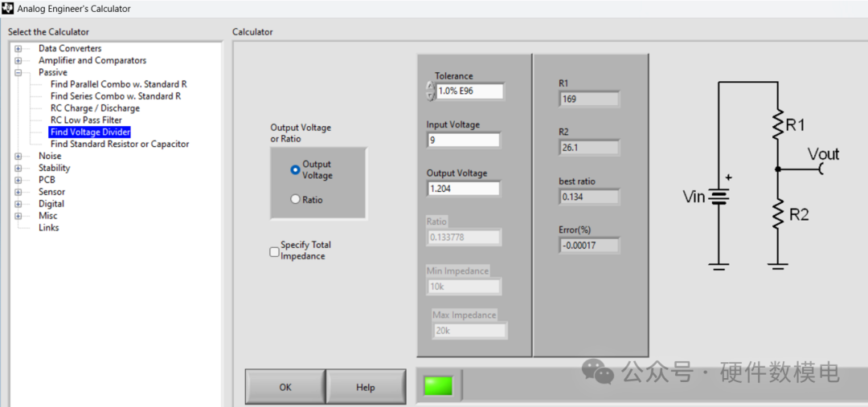Select the Output Voltage radio button
The width and height of the screenshot is (868, 407).
click(295, 169)
